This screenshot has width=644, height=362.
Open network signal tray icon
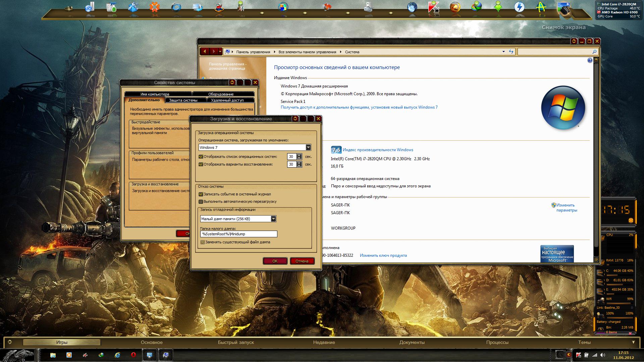595,355
